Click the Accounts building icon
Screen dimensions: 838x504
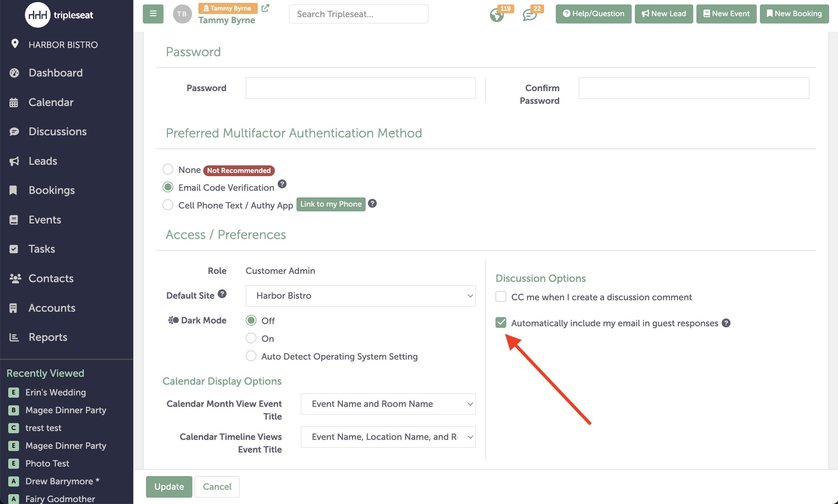pyautogui.click(x=13, y=308)
